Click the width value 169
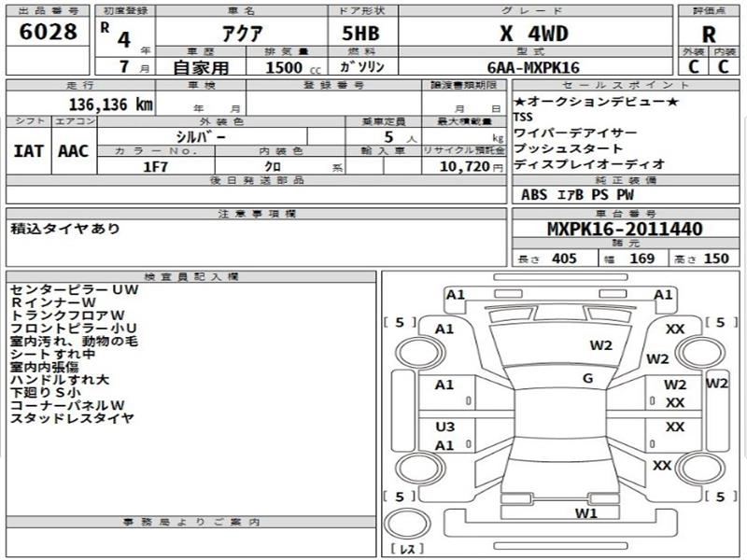747x560 pixels. pyautogui.click(x=641, y=259)
